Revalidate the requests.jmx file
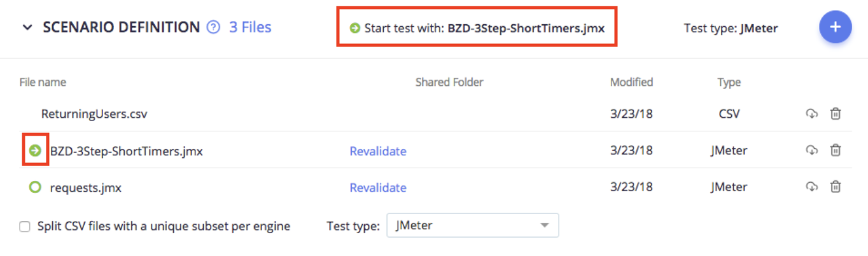 378,187
